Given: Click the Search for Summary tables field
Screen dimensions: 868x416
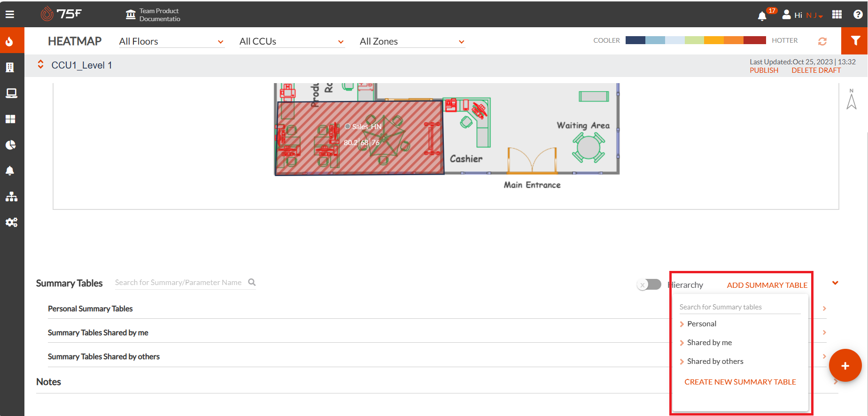Looking at the screenshot, I should (740, 307).
